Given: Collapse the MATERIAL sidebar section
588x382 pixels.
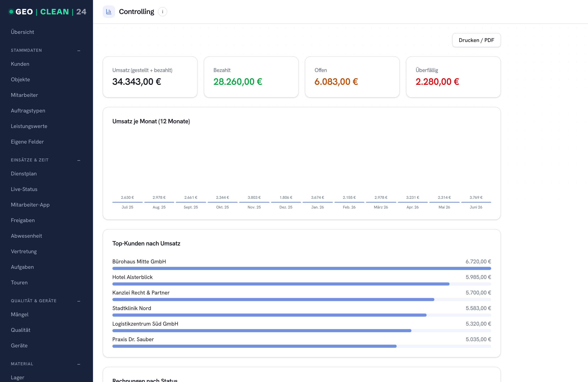Looking at the screenshot, I should pos(79,364).
